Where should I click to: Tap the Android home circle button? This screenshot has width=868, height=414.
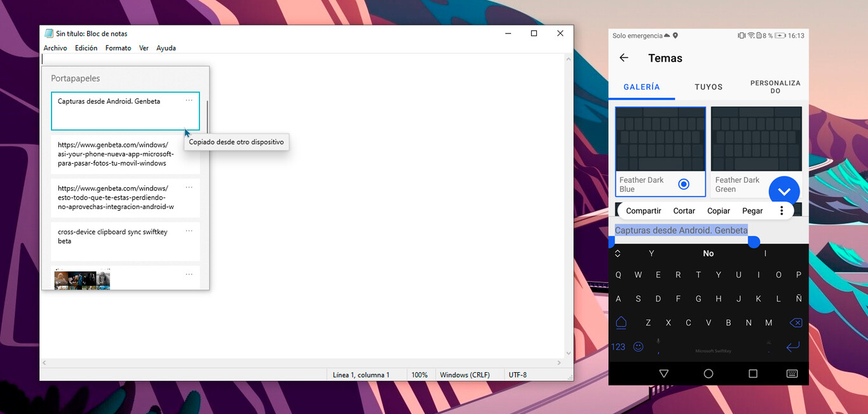click(709, 373)
